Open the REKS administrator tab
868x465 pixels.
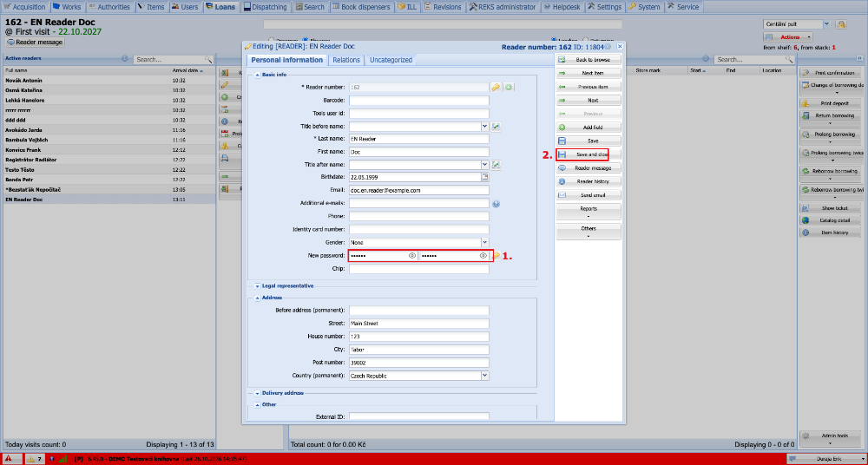click(503, 7)
